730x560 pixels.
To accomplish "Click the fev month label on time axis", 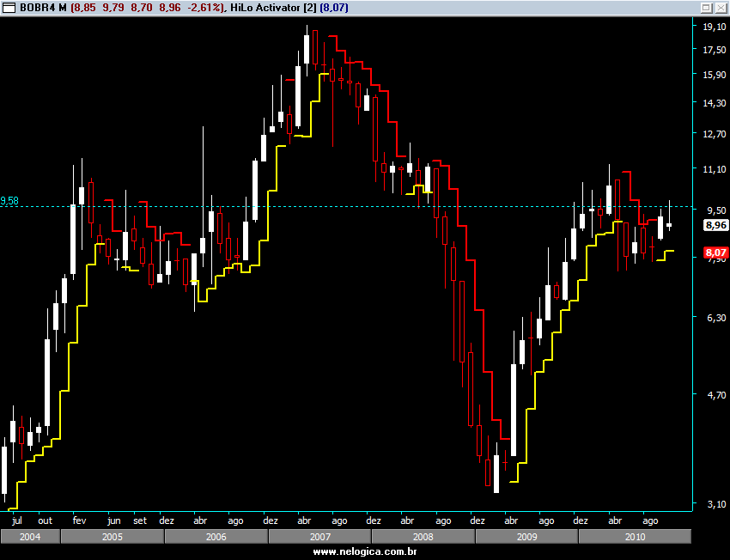I will click(80, 520).
